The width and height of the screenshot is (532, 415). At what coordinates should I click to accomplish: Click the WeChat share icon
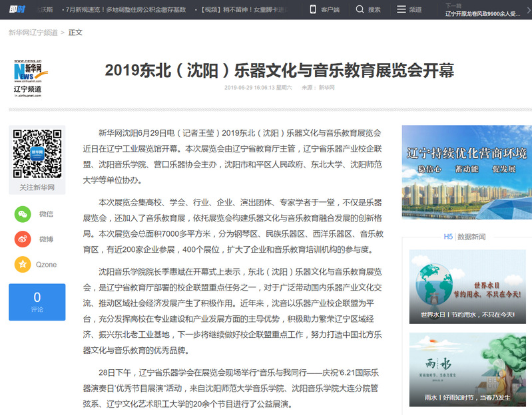coord(23,214)
